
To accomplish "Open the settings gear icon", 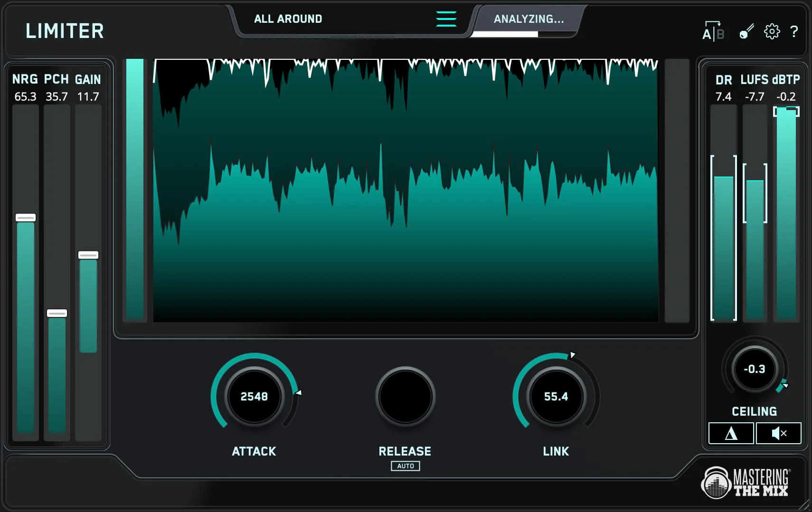I will click(x=772, y=31).
